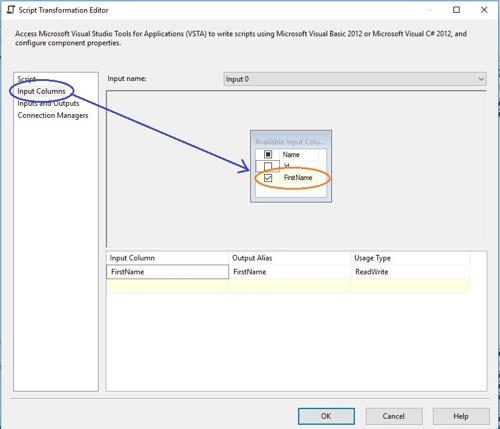
Task: Go to Inputs and Outputs page
Action: (48, 103)
